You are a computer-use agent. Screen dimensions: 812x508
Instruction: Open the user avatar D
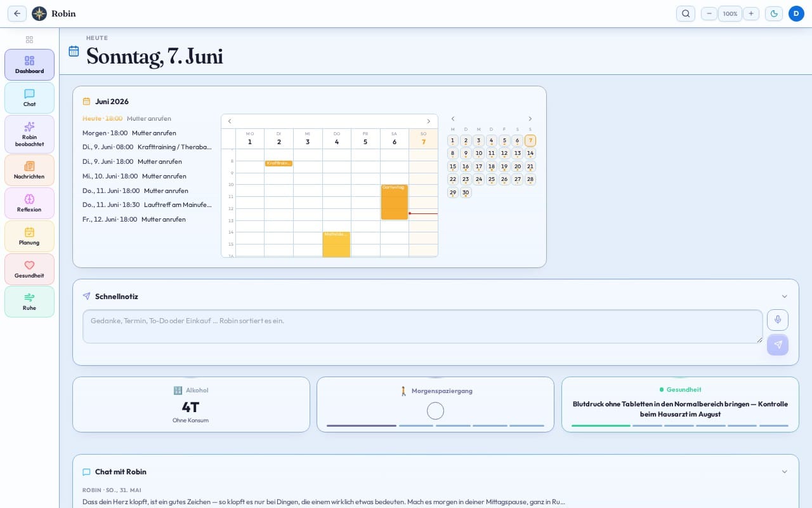[x=796, y=13]
